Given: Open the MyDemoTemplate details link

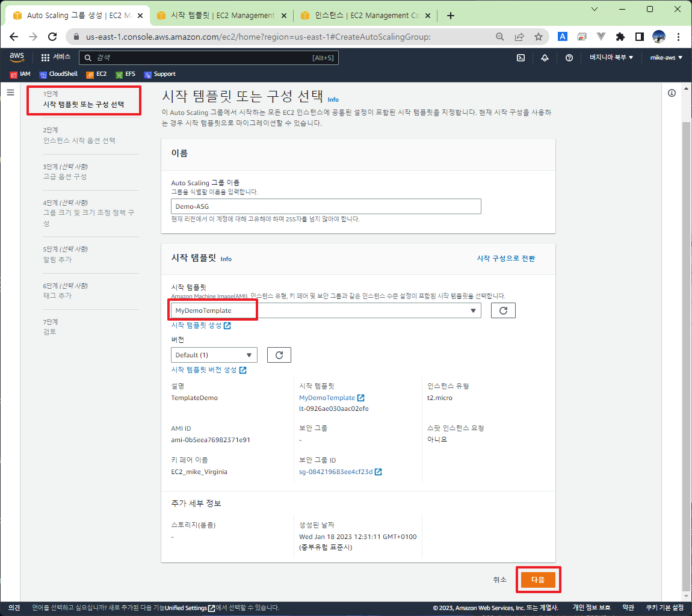Looking at the screenshot, I should pyautogui.click(x=332, y=398).
